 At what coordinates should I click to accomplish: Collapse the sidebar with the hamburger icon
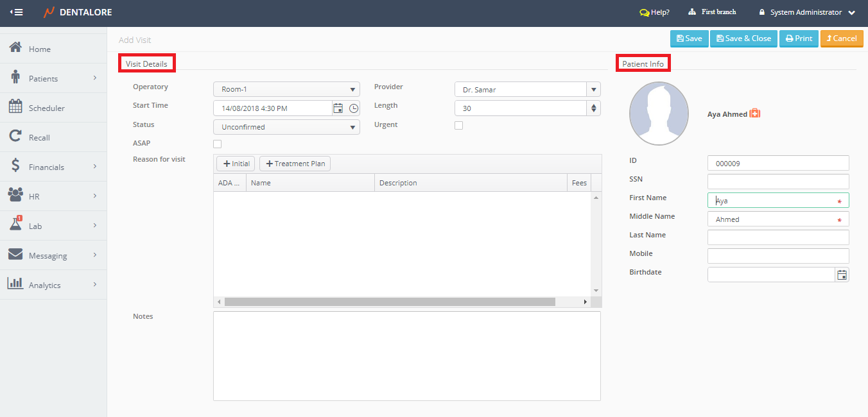[x=17, y=12]
